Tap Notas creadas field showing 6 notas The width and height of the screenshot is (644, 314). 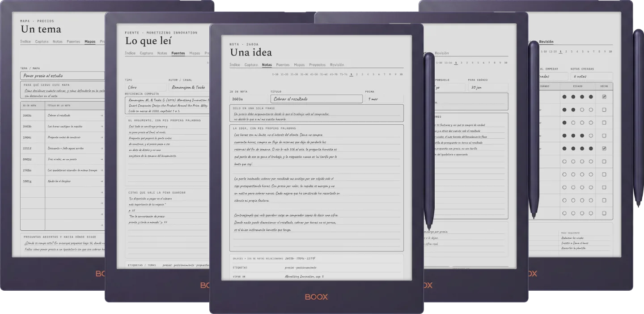592,76
